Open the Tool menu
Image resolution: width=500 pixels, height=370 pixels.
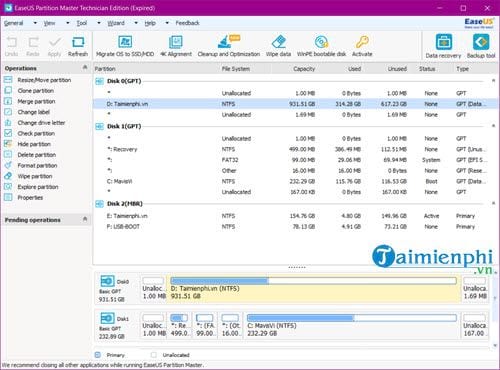click(82, 23)
